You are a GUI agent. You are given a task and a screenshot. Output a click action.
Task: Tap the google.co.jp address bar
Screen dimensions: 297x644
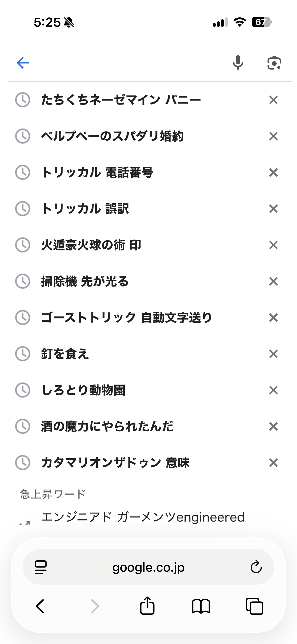tap(148, 567)
